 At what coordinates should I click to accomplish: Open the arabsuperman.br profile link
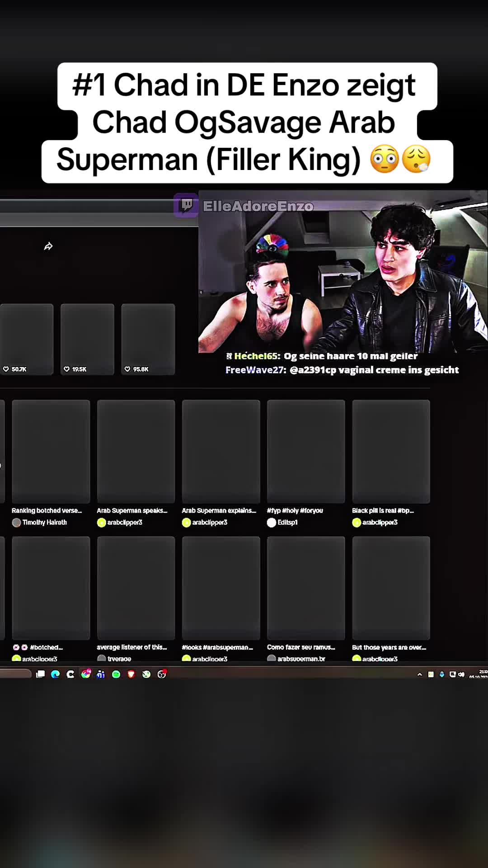(301, 659)
